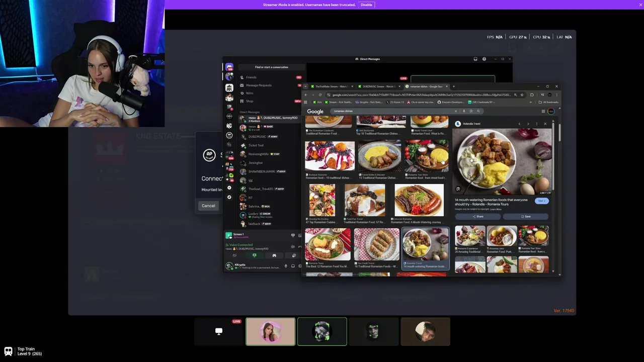The height and width of the screenshot is (362, 644).
Task: Toggle noise suppression in Discord voice panel
Action: [293, 246]
